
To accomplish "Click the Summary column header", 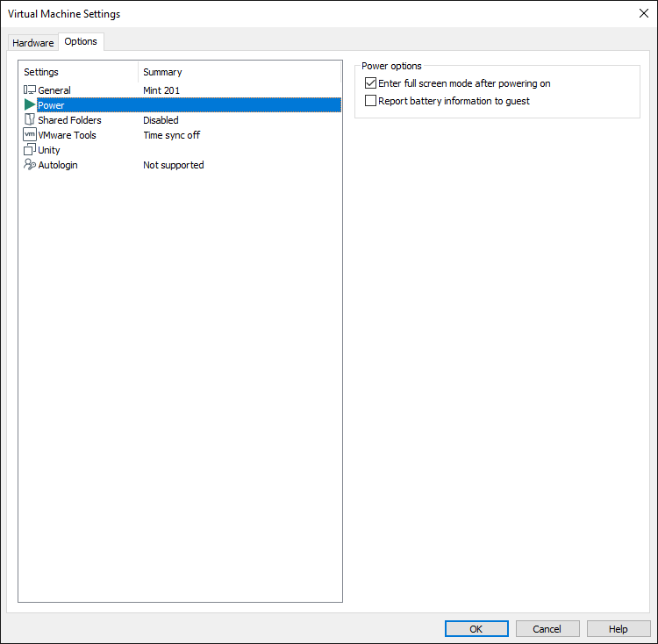I will coord(240,72).
